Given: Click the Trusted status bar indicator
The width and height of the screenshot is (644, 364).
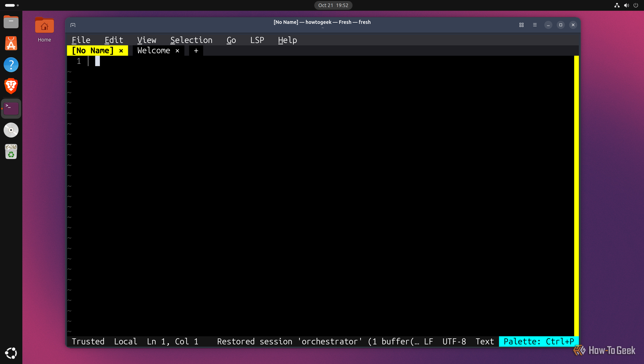Looking at the screenshot, I should pyautogui.click(x=88, y=341).
